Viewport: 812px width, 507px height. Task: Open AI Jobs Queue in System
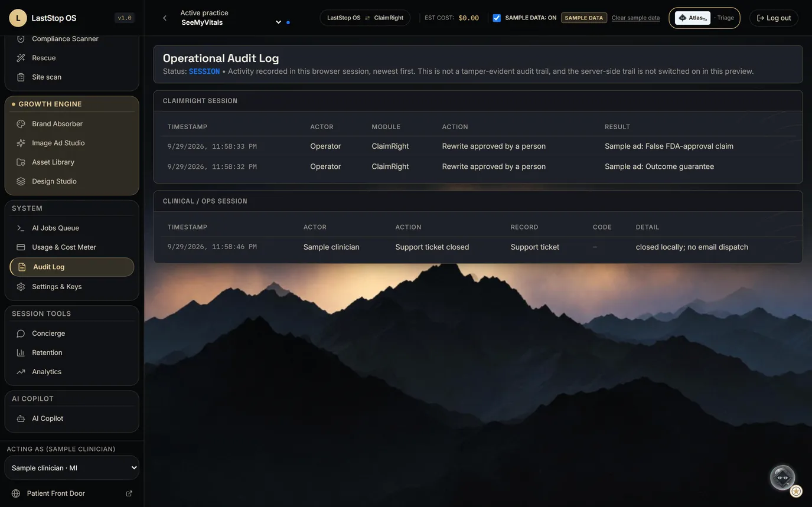click(72, 228)
